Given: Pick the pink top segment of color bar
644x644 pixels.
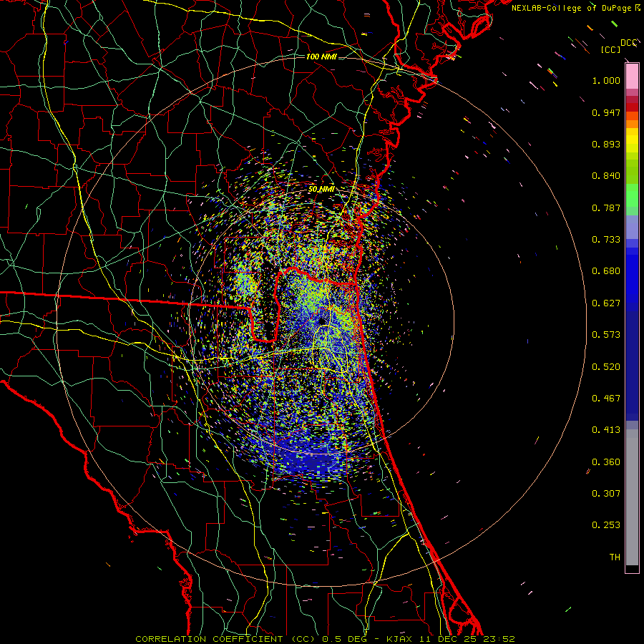Looking at the screenshot, I should point(632,77).
